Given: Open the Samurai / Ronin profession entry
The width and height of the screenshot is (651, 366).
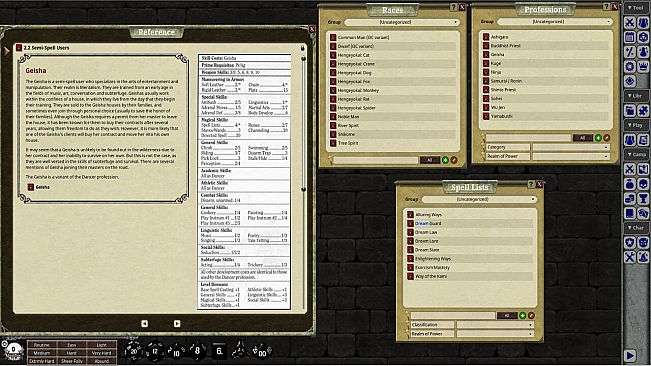Looking at the screenshot, I should 506,81.
